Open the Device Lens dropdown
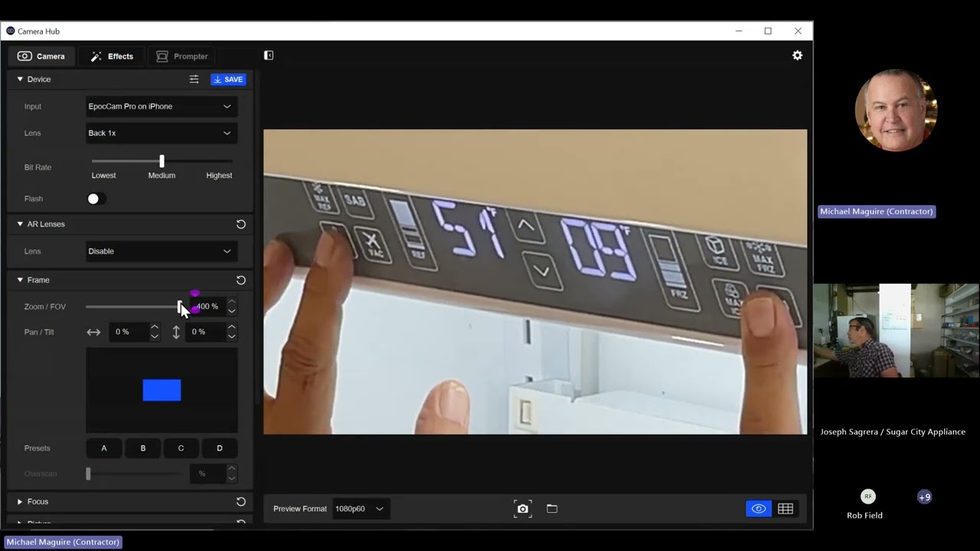980x551 pixels. coord(161,133)
